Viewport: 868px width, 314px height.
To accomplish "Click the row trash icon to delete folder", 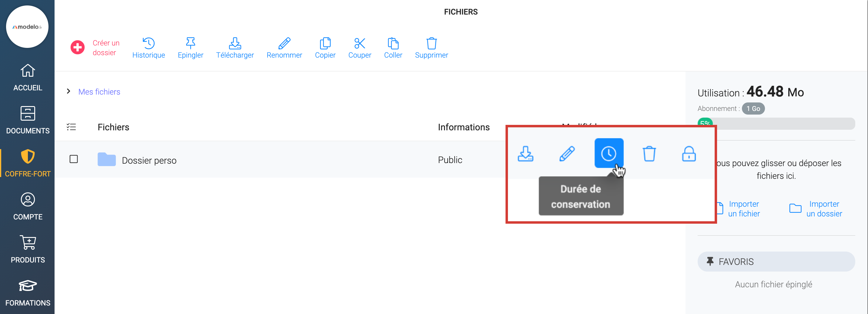I will (649, 154).
